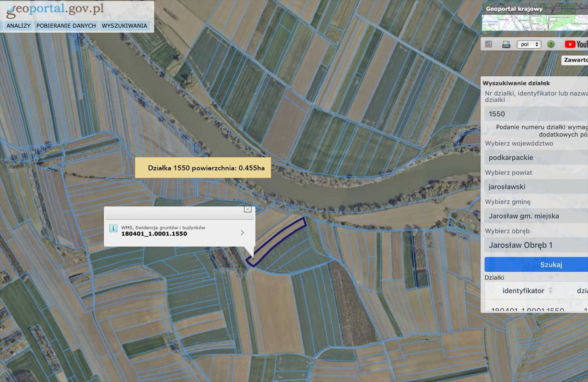Viewport: 588px width, 382px height.
Task: Open the ANALIZY menu
Action: coord(18,26)
